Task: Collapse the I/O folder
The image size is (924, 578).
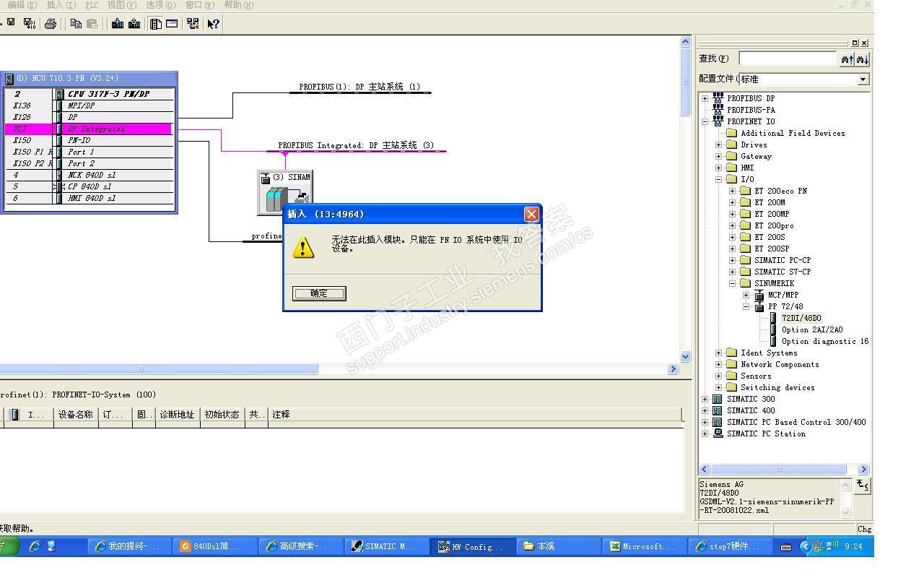Action: coord(718,179)
